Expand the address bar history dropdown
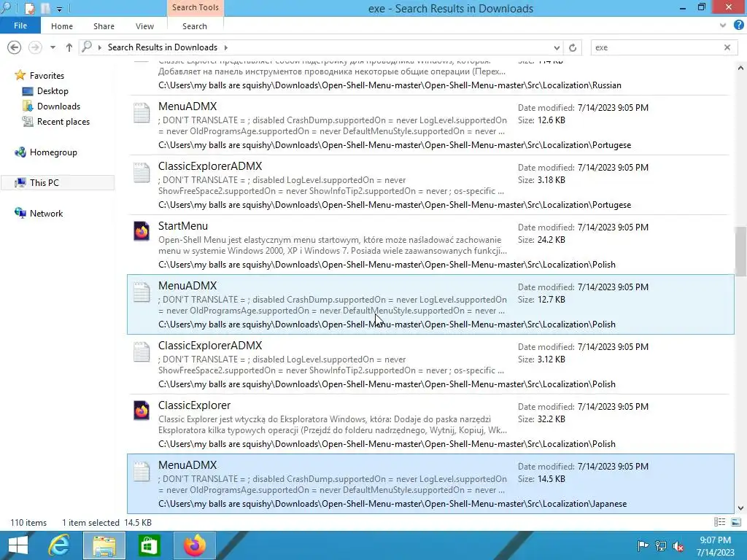 557,47
